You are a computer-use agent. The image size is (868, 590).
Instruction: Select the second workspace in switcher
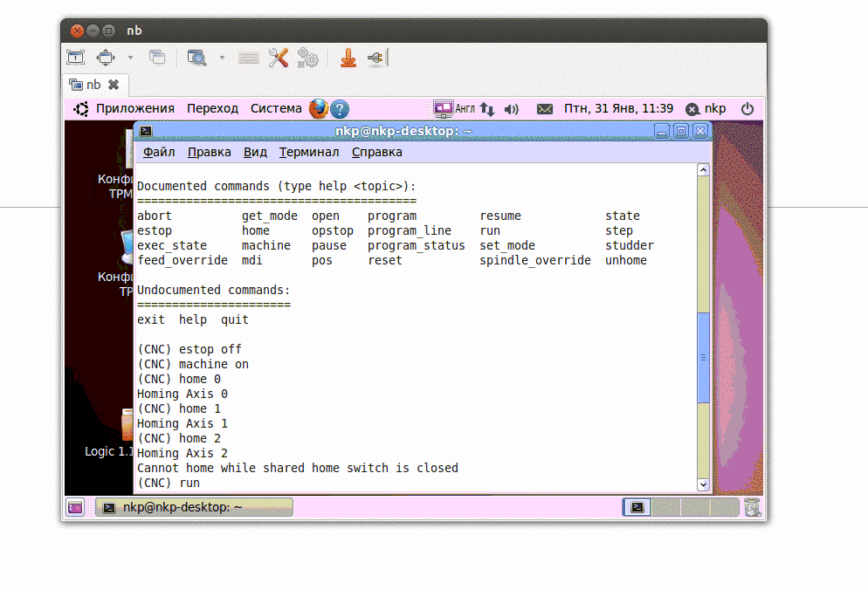coord(666,507)
